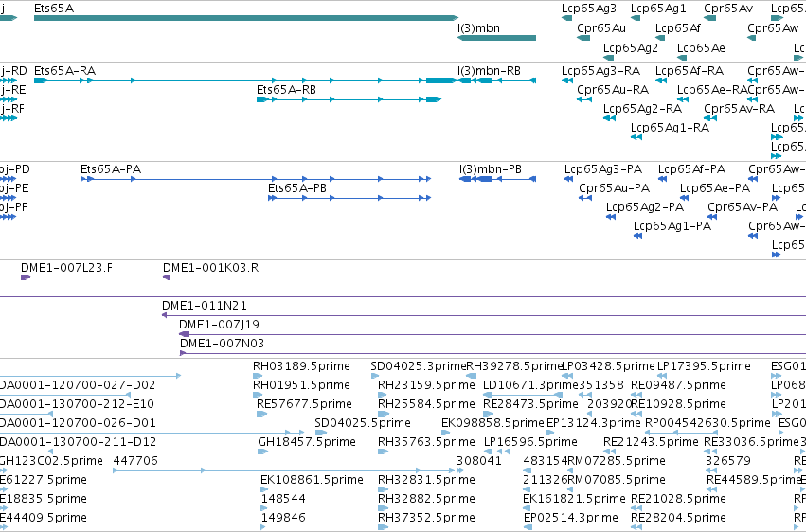Click the Ets65A-RB transcript label
Image resolution: width=806 pixels, height=532 pixels.
(x=286, y=89)
